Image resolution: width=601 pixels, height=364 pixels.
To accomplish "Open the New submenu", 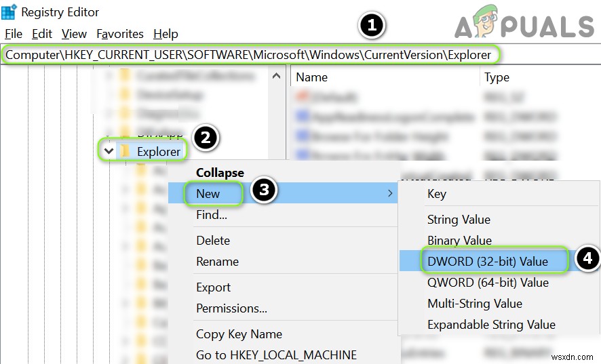I will click(284, 193).
